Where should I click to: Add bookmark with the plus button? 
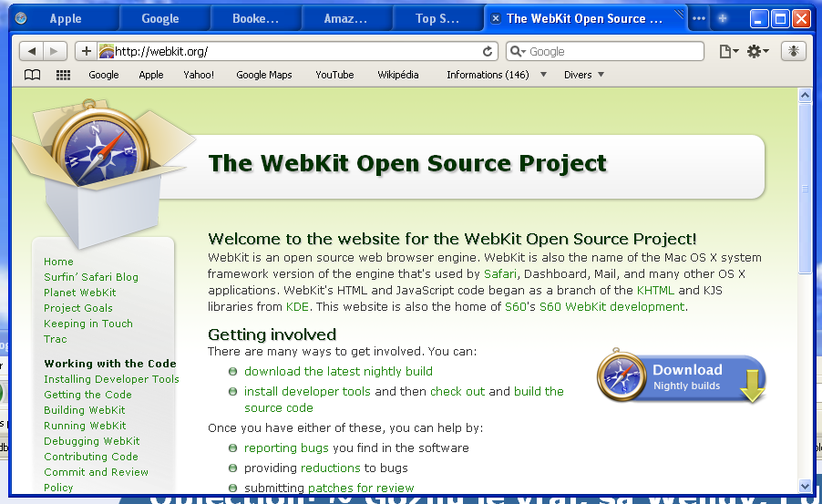pyautogui.click(x=87, y=51)
